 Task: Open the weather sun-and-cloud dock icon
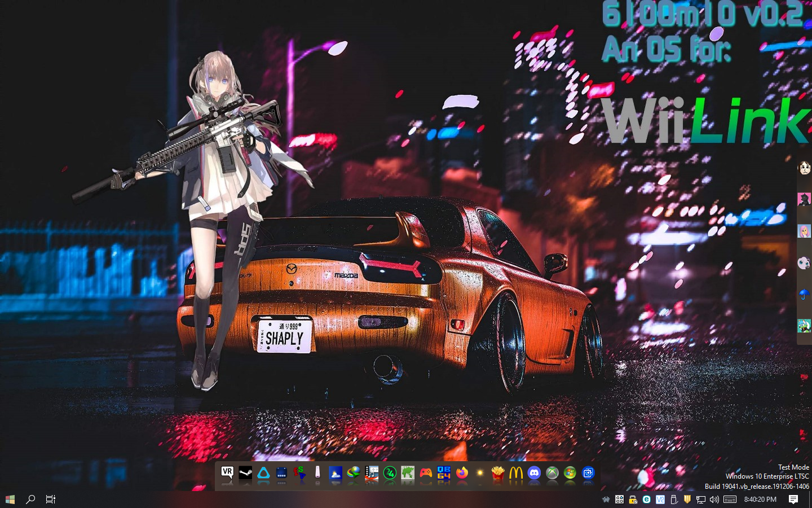click(x=336, y=473)
